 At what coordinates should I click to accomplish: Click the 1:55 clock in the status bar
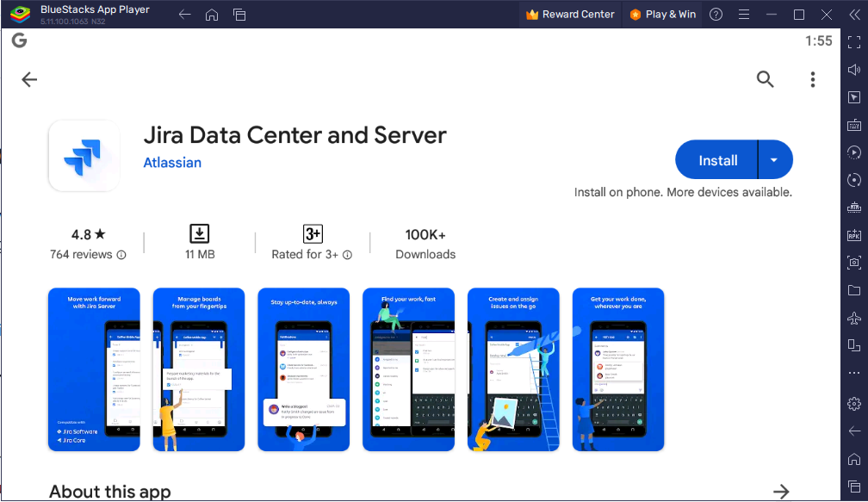pyautogui.click(x=819, y=41)
